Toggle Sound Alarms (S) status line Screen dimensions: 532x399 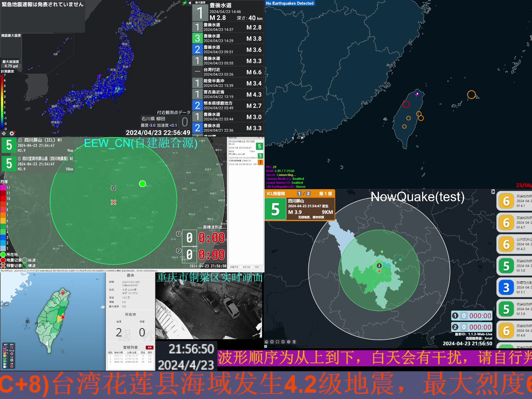point(284,183)
